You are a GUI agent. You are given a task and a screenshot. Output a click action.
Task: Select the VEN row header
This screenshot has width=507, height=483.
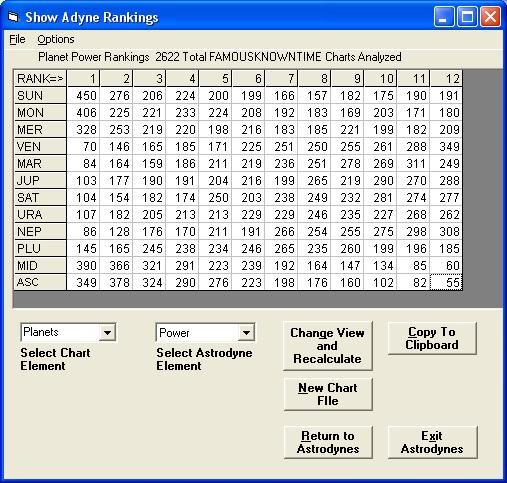click(40, 147)
